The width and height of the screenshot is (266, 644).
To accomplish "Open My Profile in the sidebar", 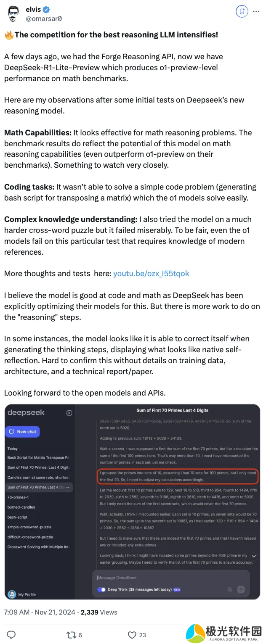I will (27, 594).
